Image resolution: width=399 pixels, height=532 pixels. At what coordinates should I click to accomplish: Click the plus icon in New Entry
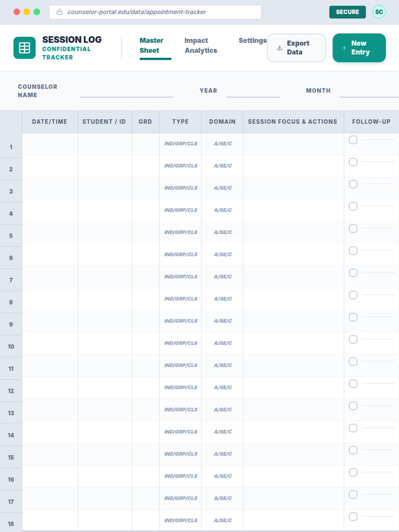pos(344,48)
